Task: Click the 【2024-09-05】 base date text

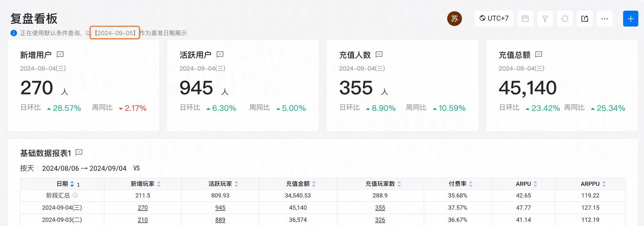Action: pyautogui.click(x=115, y=33)
